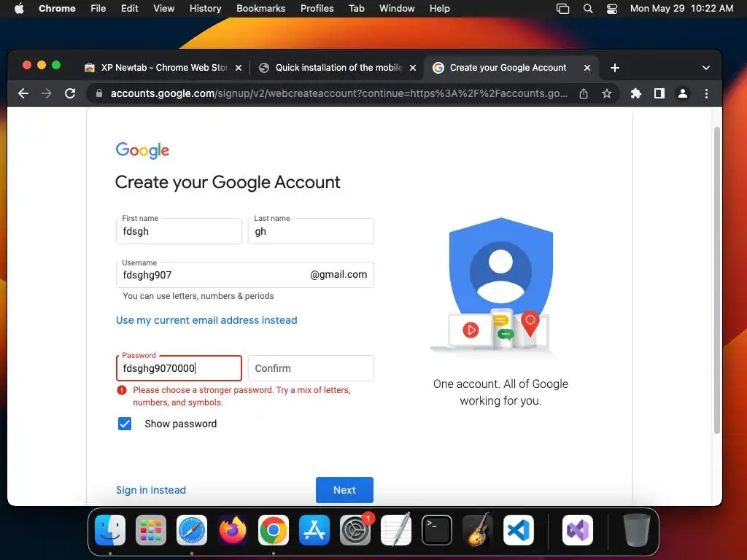Close the Quick installation tab
This screenshot has height=560, width=747.
click(x=413, y=68)
